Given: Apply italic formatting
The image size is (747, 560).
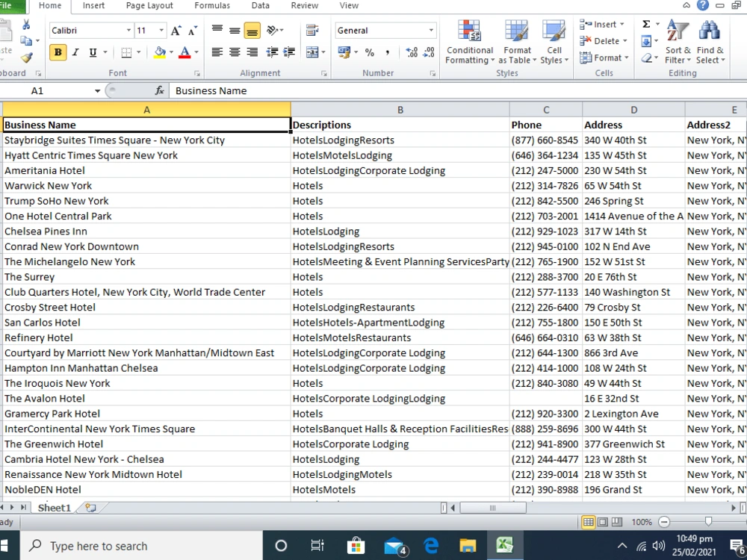Looking at the screenshot, I should click(74, 52).
